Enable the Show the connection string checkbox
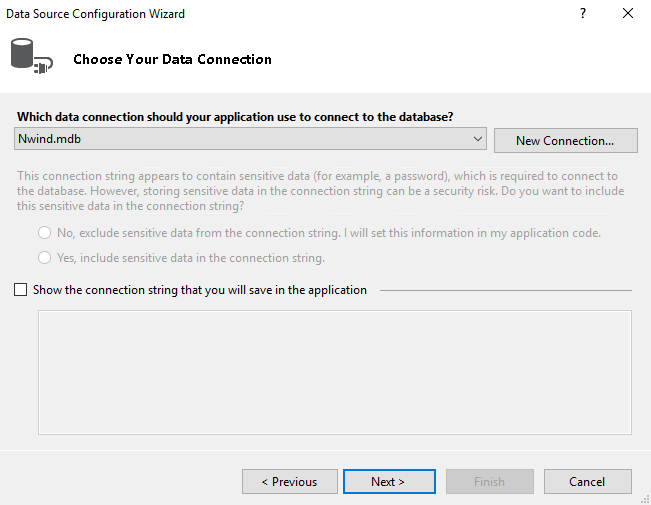651x505 pixels. [x=22, y=290]
